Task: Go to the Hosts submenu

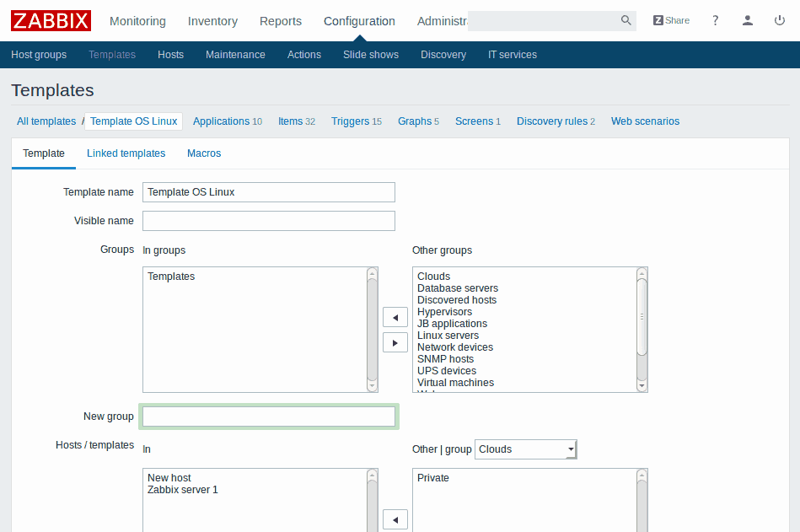Action: (x=170, y=55)
